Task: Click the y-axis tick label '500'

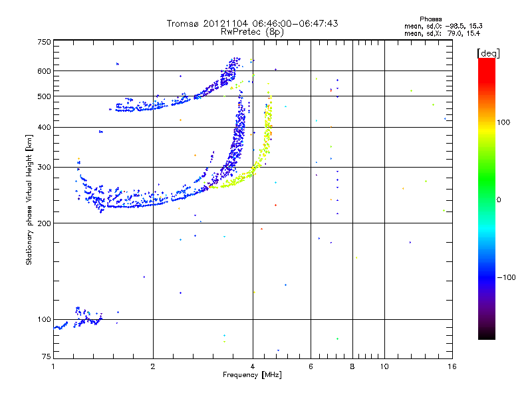Action: (x=44, y=96)
